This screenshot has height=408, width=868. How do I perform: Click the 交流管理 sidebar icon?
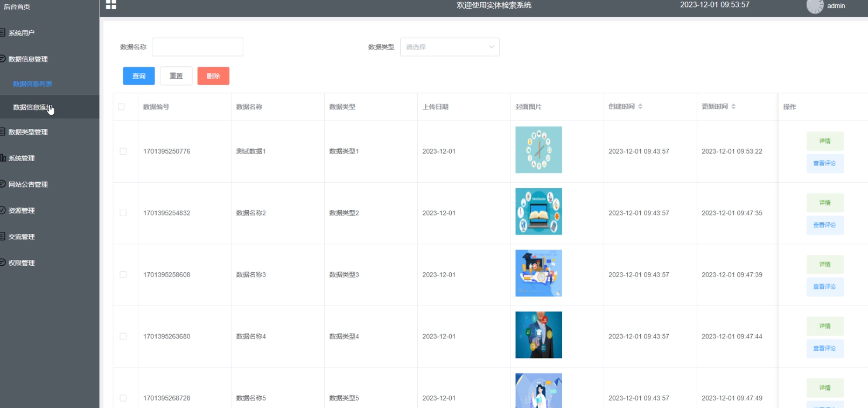(3, 236)
